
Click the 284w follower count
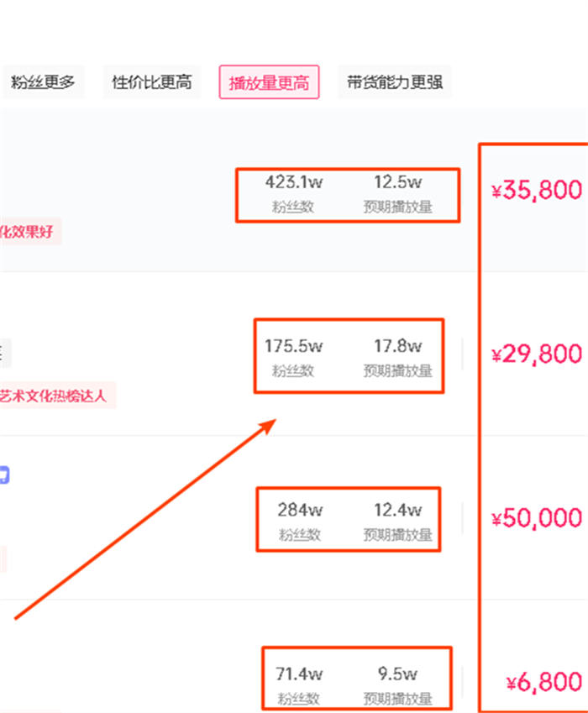pyautogui.click(x=300, y=510)
